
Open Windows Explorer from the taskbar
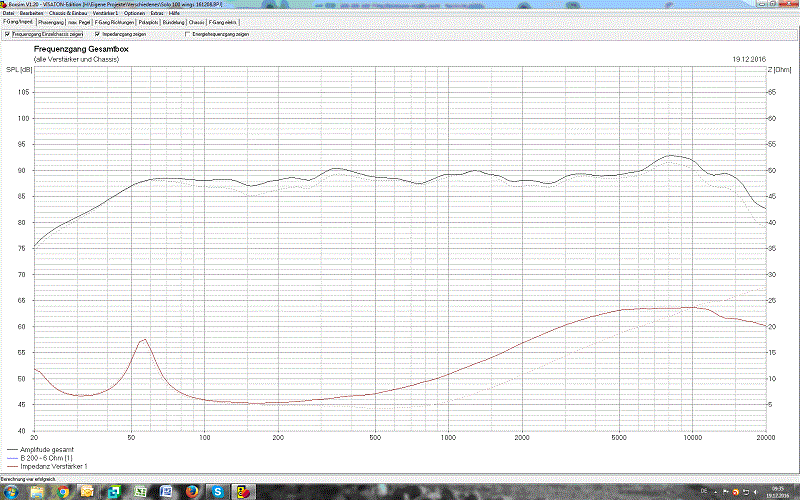pos(37,491)
